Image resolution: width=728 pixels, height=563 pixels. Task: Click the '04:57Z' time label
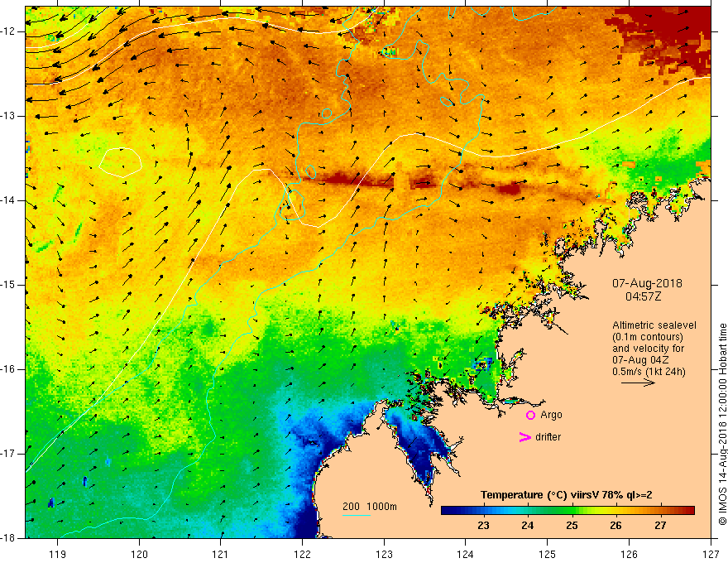(x=643, y=296)
